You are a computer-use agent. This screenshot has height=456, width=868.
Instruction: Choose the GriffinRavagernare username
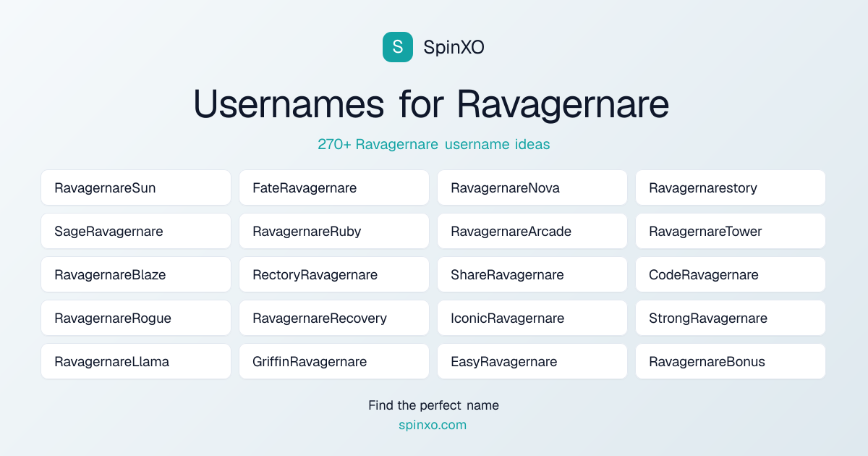pos(334,361)
